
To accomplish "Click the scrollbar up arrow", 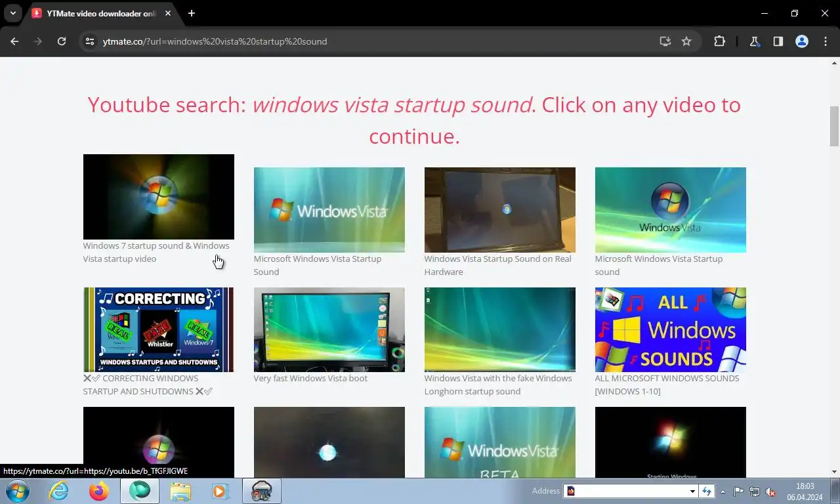I will [835, 62].
